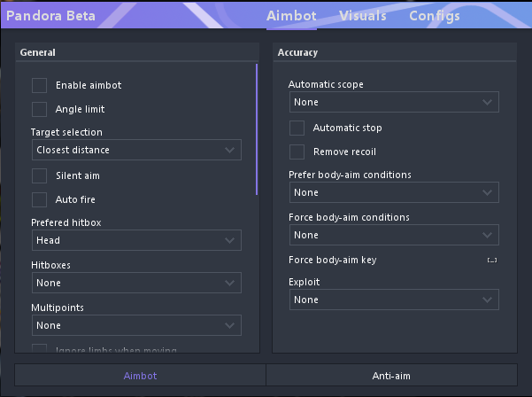Click the Hitboxes label
The height and width of the screenshot is (397, 532).
click(50, 265)
